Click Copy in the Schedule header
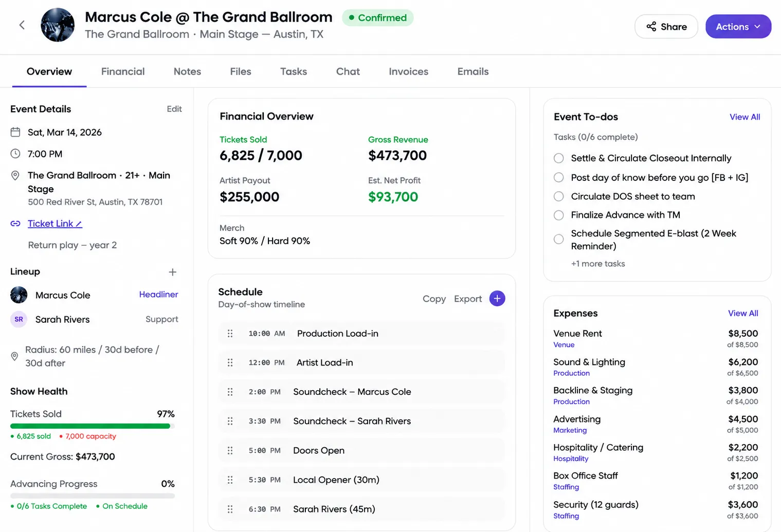781x532 pixels. point(434,299)
